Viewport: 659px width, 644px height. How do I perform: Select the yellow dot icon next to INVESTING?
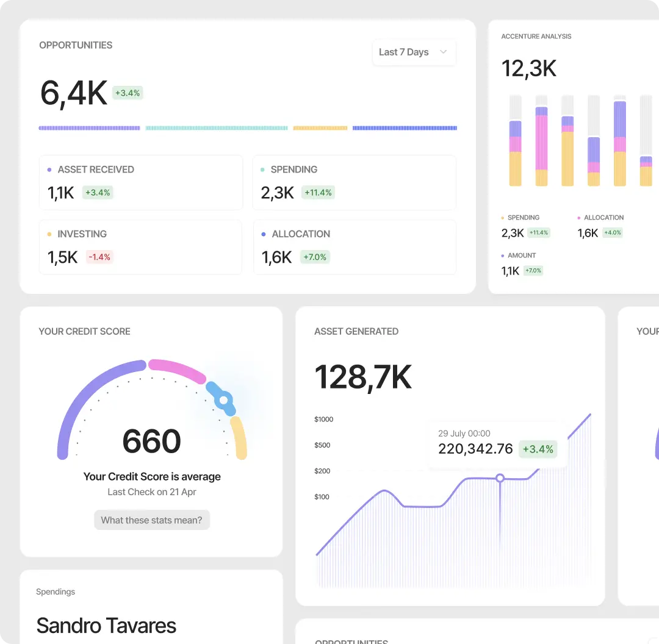49,234
